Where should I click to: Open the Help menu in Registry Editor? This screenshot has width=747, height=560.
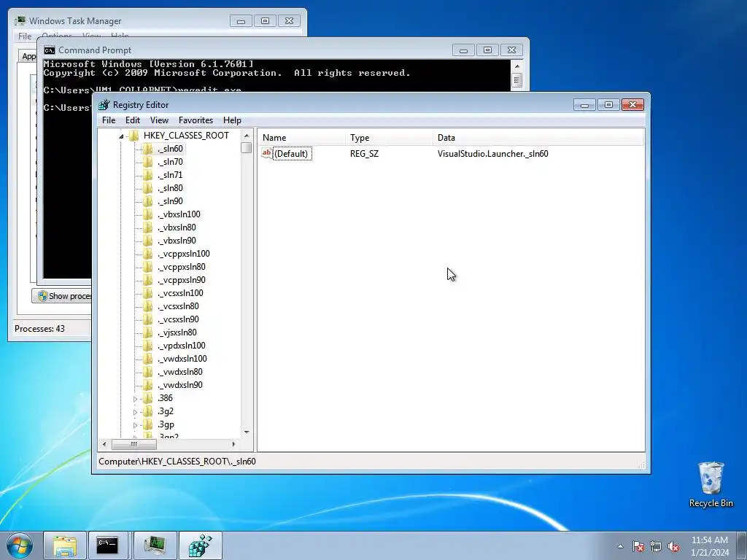(232, 120)
